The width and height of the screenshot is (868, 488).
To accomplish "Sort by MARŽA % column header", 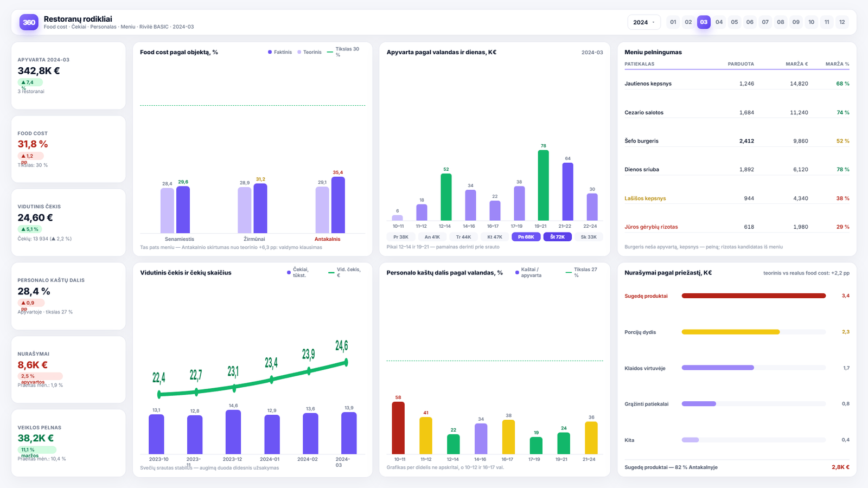I will [x=838, y=64].
